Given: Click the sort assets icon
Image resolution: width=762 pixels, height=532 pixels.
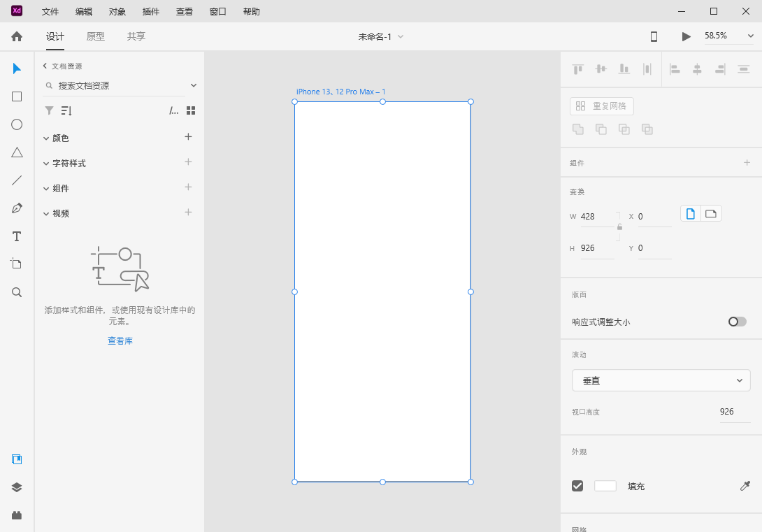Looking at the screenshot, I should [x=66, y=110].
